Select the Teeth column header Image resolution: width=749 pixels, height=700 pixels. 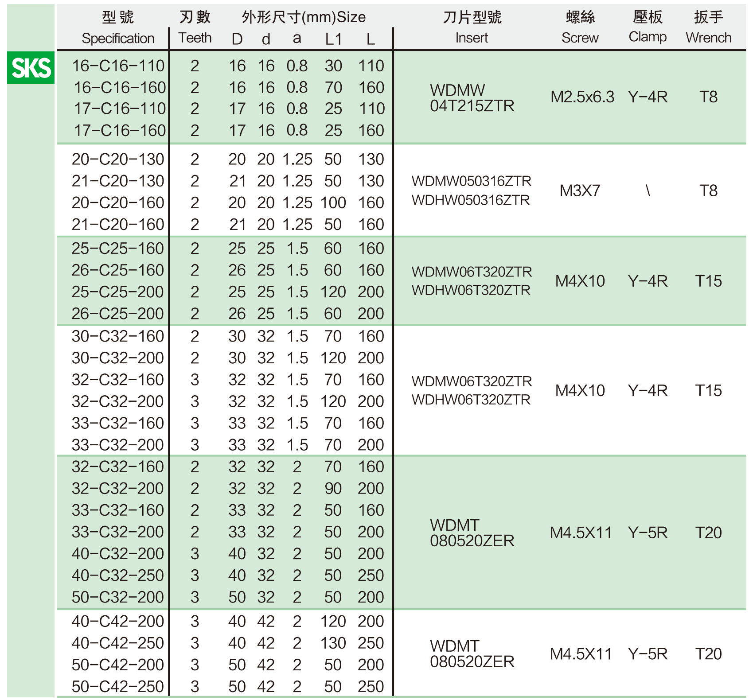click(x=195, y=38)
